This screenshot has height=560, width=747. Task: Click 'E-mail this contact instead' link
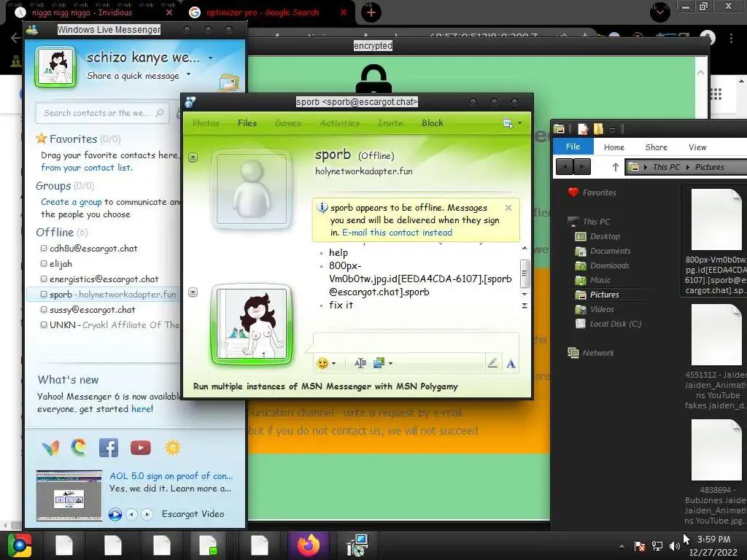pyautogui.click(x=397, y=233)
